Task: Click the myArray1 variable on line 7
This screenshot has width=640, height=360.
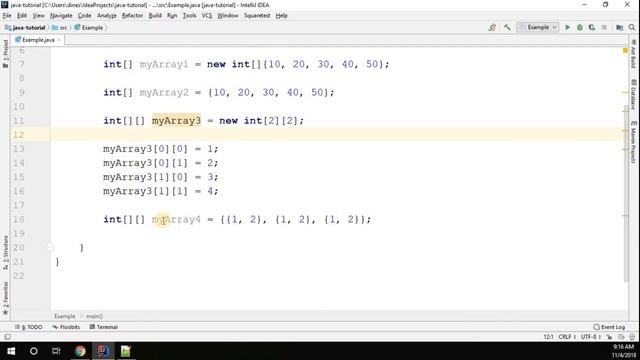Action: pos(164,64)
